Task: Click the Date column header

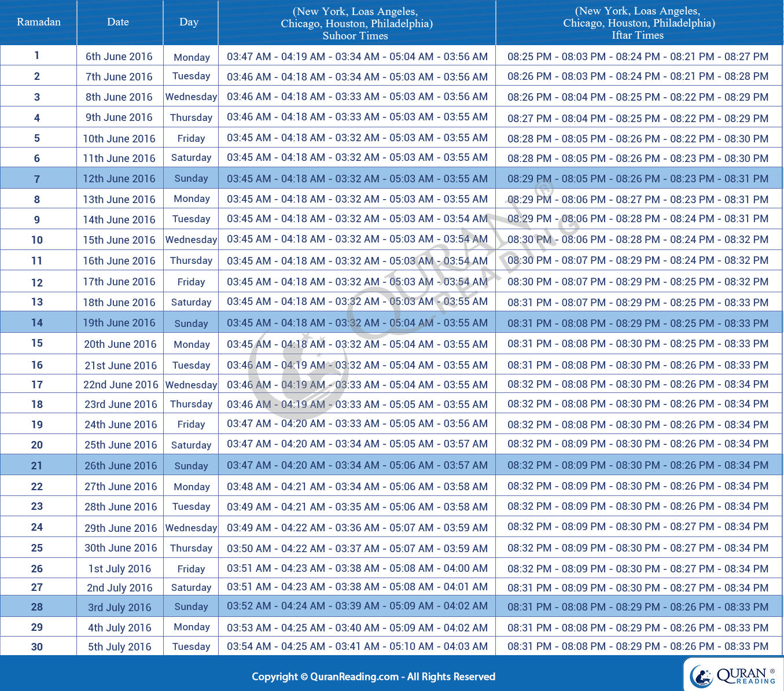Action: point(118,22)
